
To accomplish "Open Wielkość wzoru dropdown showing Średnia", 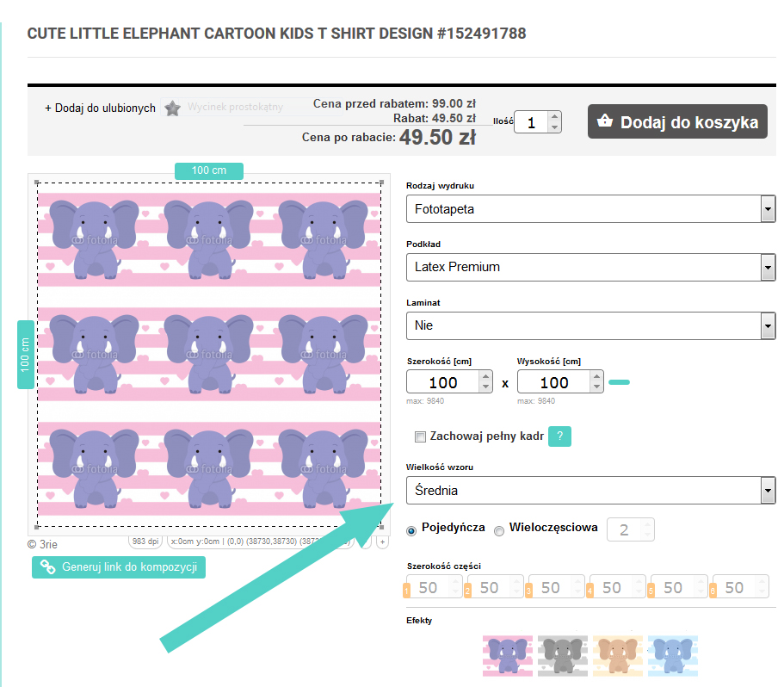I will point(590,491).
